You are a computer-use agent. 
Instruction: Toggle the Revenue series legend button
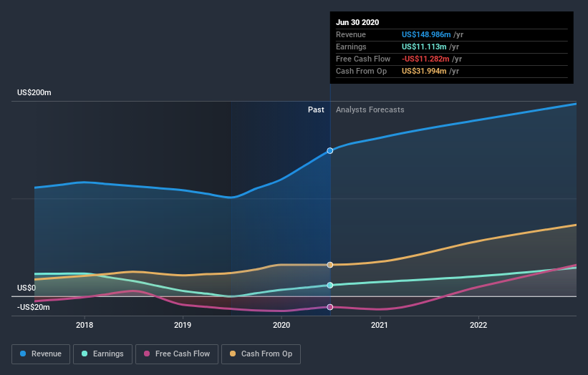click(41, 354)
